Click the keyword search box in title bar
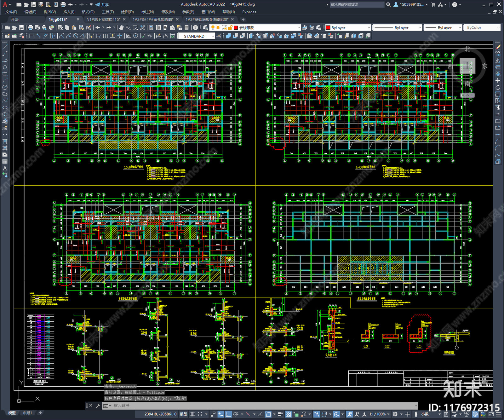Screen dimensions: 504x420 (357, 4)
